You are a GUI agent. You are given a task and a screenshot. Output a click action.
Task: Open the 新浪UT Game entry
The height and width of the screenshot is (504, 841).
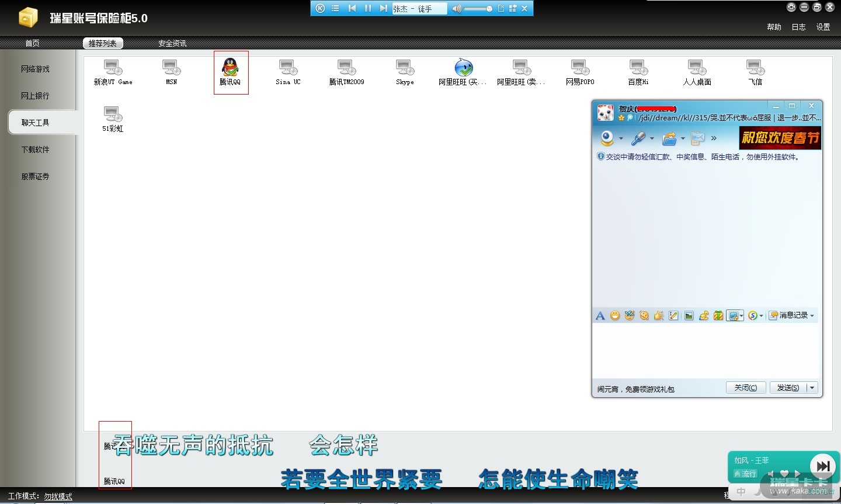pos(113,72)
